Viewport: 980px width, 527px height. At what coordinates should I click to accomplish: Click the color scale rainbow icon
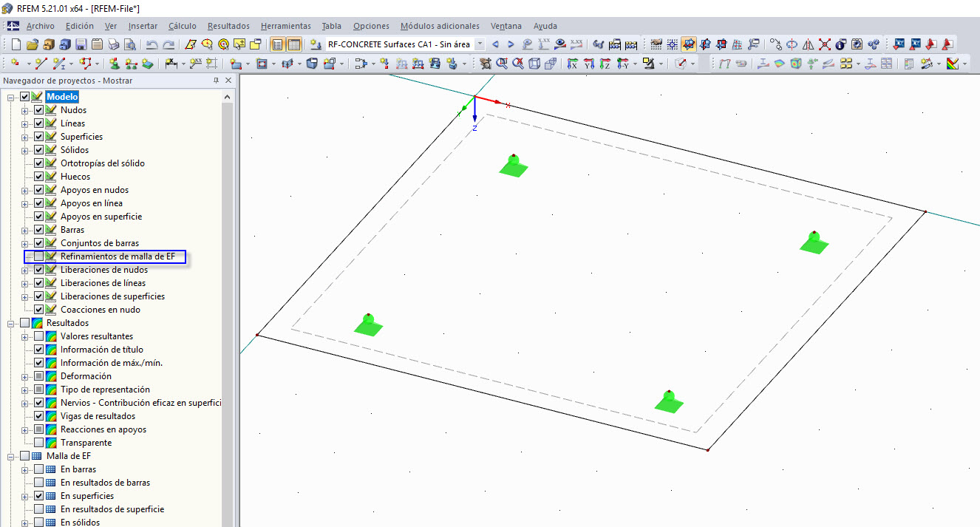(x=952, y=64)
